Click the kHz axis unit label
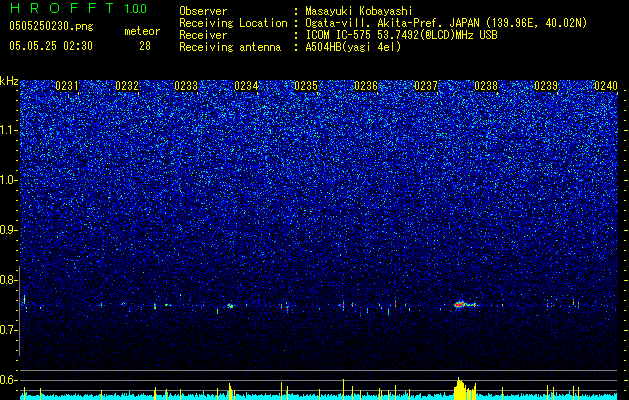629x400 pixels. tap(9, 81)
